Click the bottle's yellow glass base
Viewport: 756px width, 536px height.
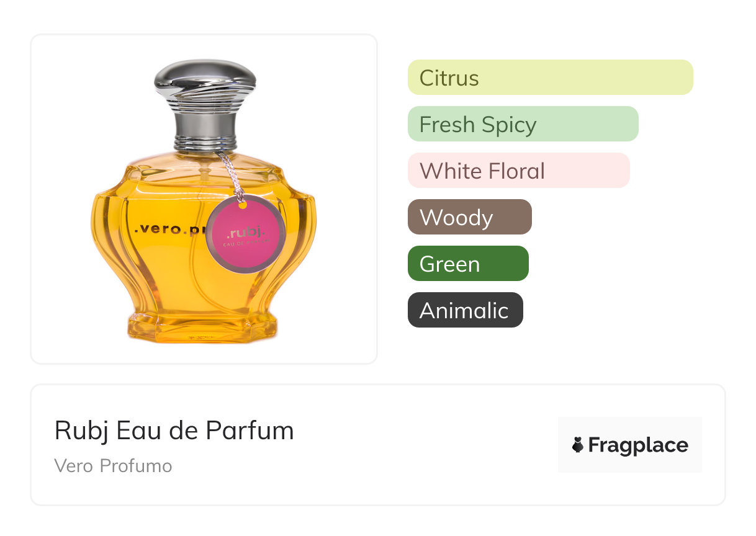203,327
